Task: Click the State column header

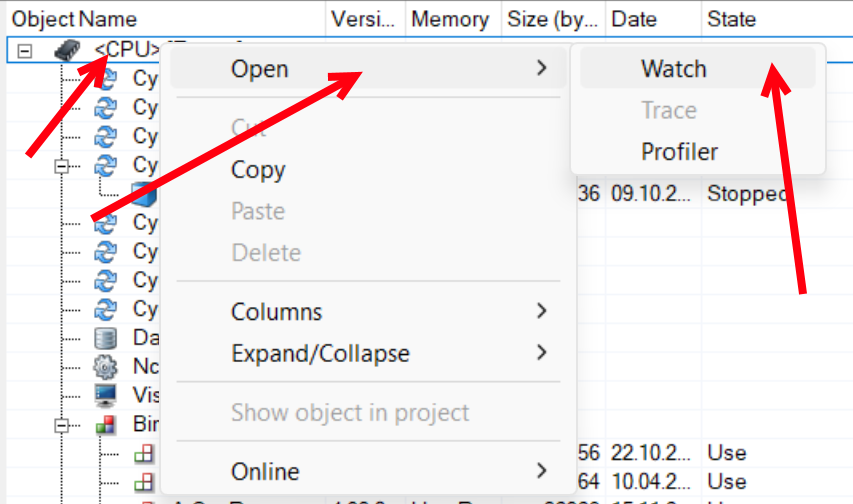Action: 732,19
